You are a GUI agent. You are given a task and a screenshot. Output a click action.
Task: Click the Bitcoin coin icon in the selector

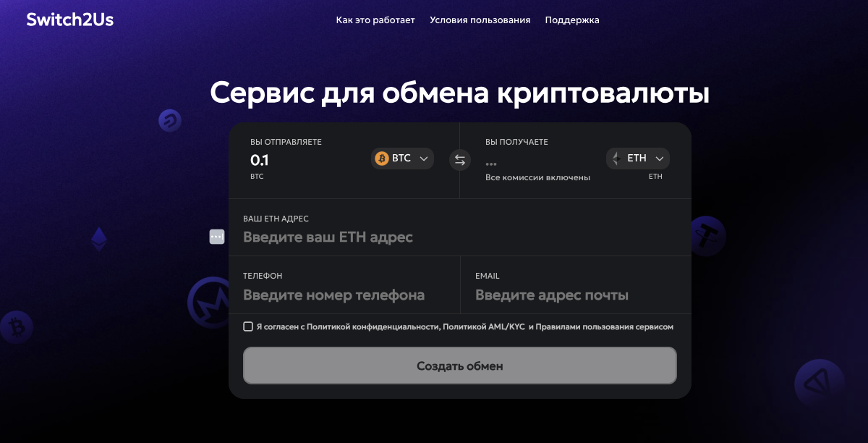click(382, 159)
